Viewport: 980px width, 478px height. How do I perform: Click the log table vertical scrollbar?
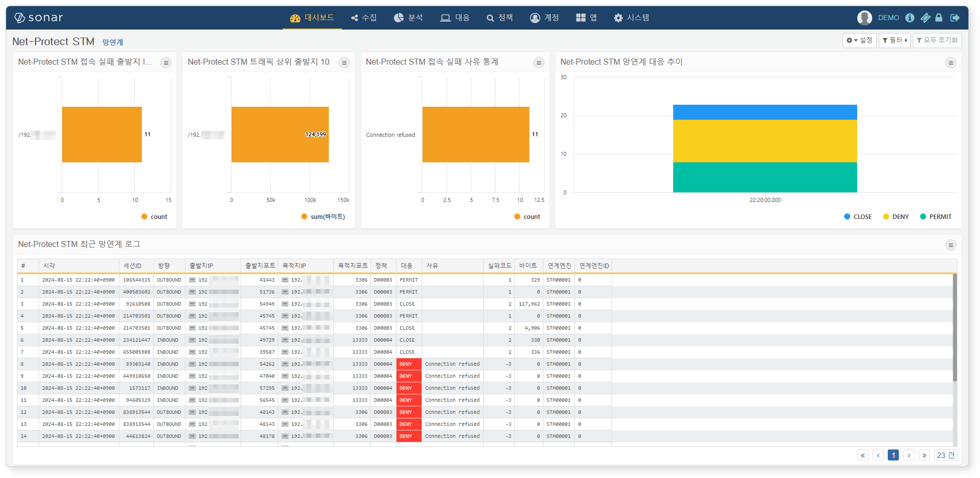pyautogui.click(x=954, y=328)
